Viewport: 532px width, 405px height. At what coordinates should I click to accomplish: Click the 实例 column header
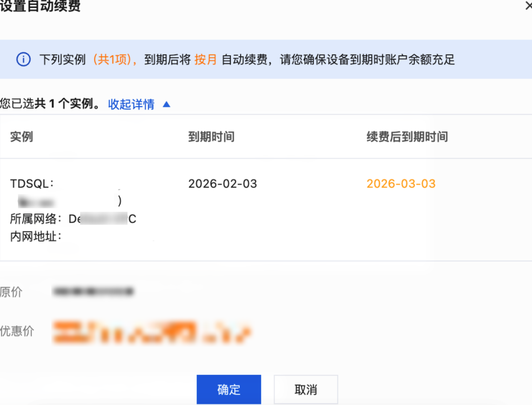point(22,137)
